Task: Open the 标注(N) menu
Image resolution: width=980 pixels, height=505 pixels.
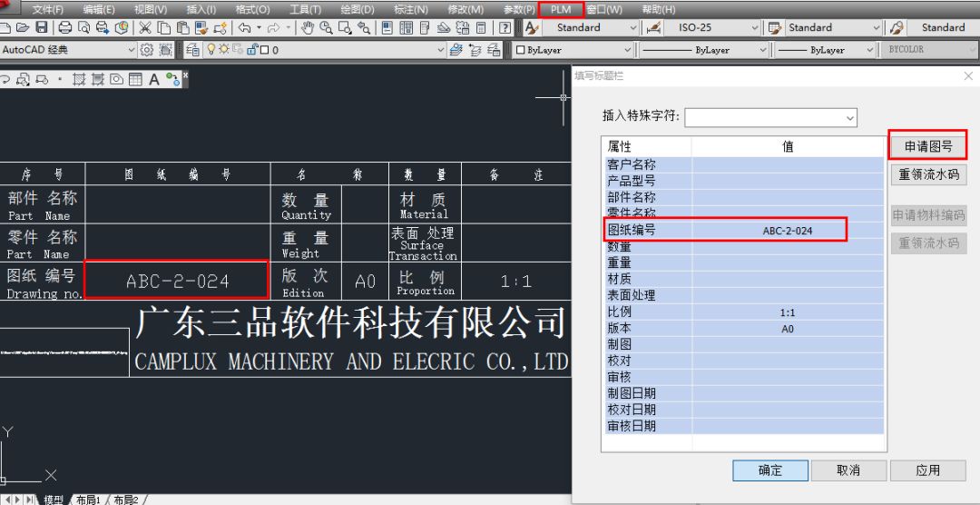Action: pos(411,9)
